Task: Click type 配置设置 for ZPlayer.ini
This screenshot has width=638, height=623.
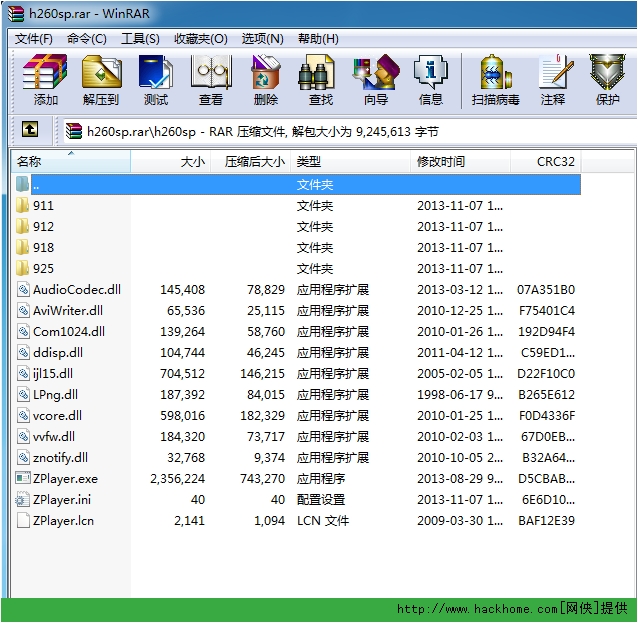Action: coord(321,499)
